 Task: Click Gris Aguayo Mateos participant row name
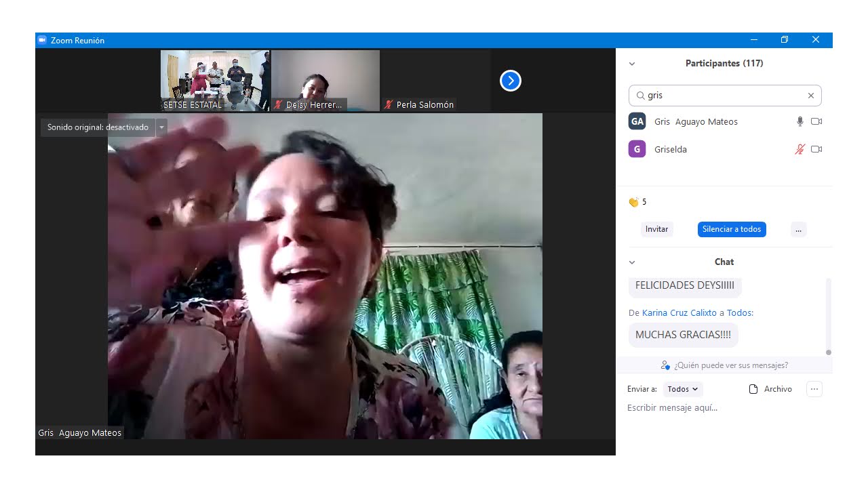696,122
